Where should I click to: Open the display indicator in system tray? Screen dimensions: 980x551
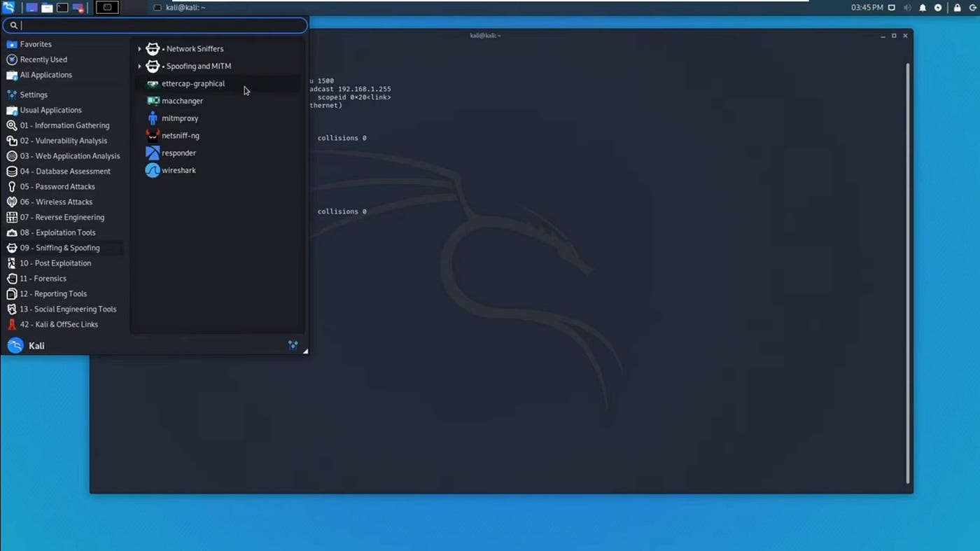(891, 8)
